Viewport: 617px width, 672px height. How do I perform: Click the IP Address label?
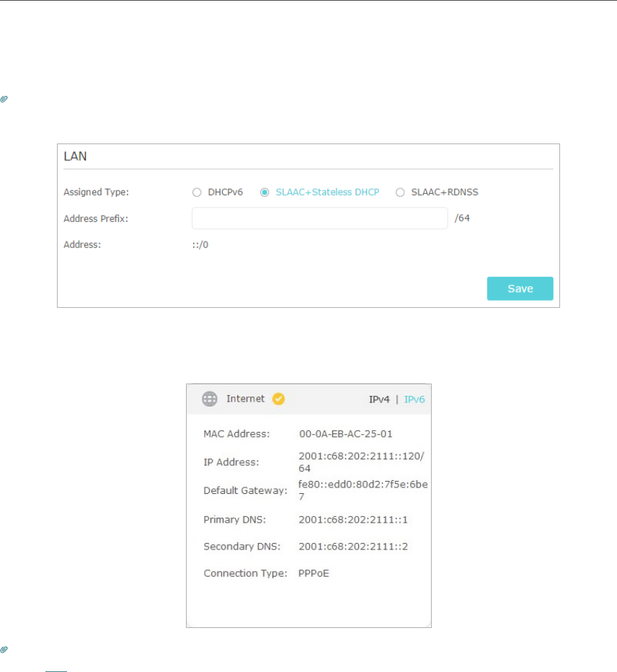click(231, 462)
